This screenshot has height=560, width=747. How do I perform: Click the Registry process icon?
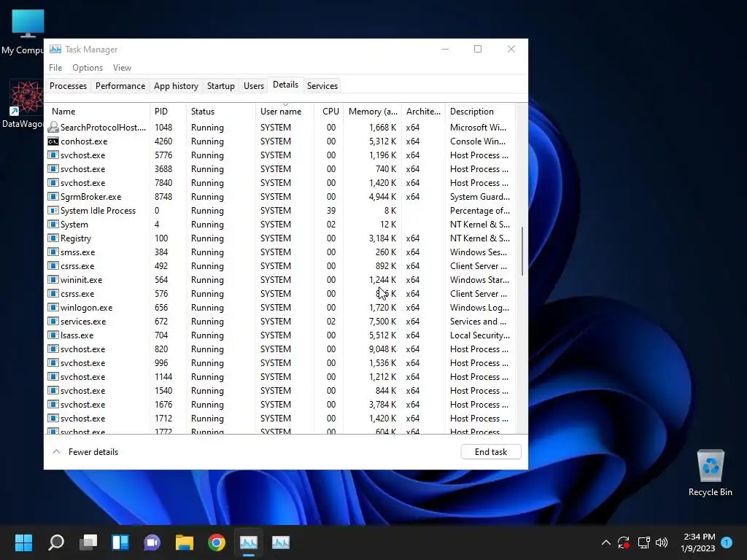pyautogui.click(x=53, y=238)
